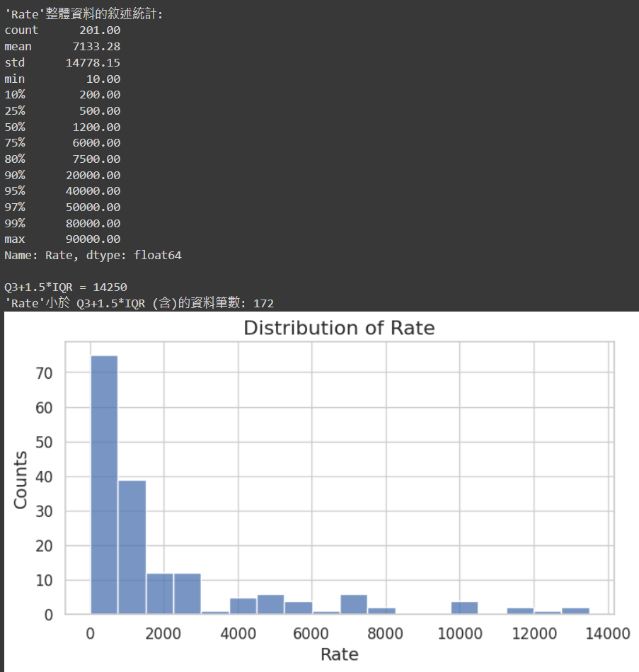Screen dimensions: 639x672
Task: Click the std value 14778.15
Action: point(93,62)
